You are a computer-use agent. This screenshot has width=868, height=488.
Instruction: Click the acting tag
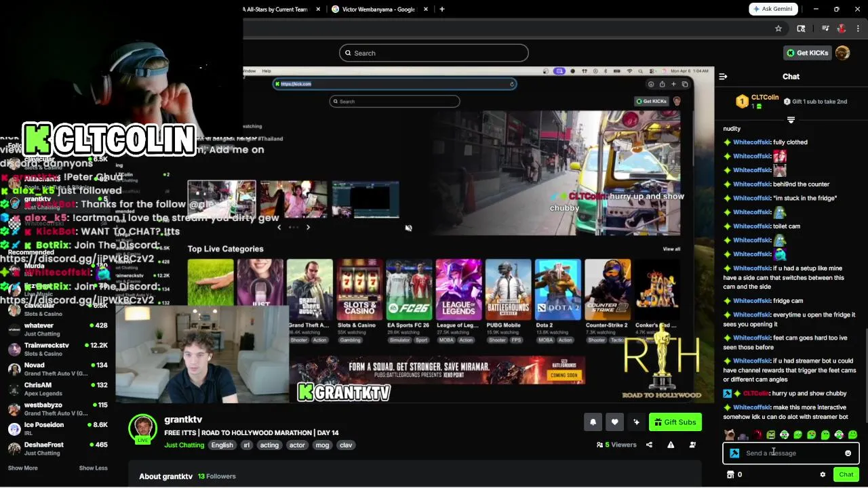pyautogui.click(x=269, y=445)
